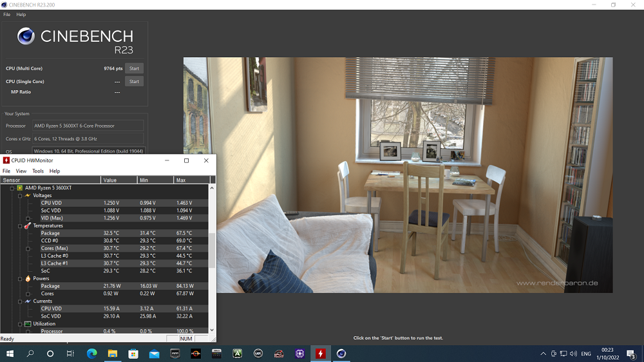Click the Cores x GHz field

coord(88,139)
